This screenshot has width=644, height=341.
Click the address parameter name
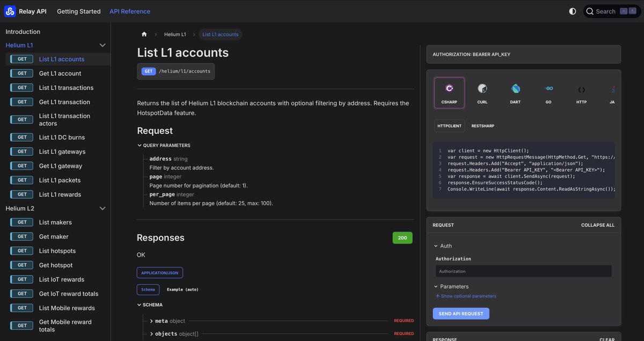point(160,159)
